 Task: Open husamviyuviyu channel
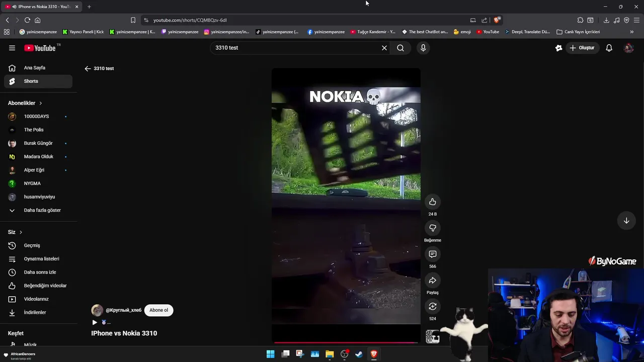38,197
